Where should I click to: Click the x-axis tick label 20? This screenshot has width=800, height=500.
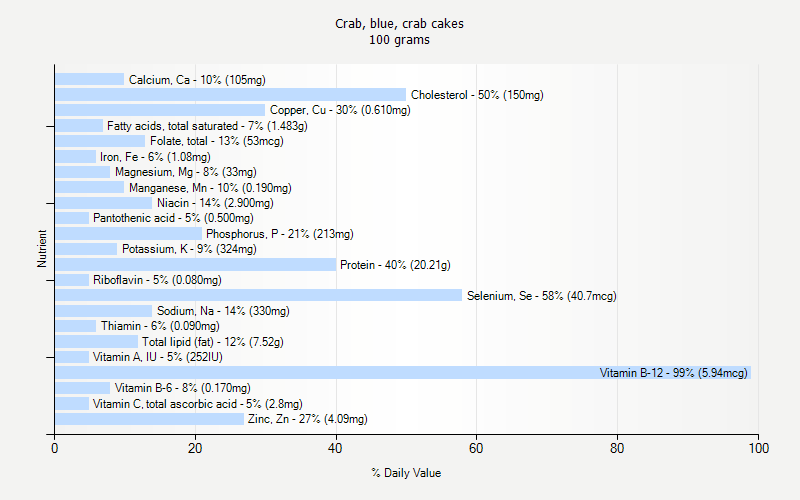pyautogui.click(x=195, y=448)
